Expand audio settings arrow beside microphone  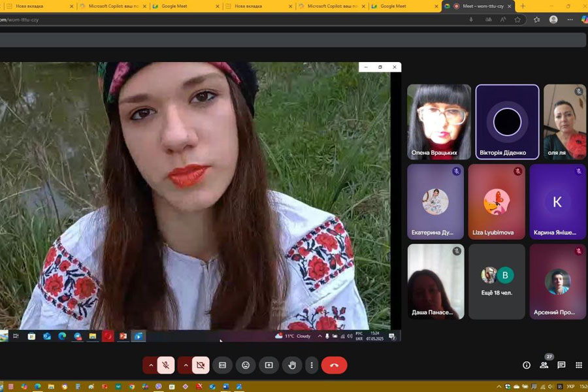click(151, 365)
